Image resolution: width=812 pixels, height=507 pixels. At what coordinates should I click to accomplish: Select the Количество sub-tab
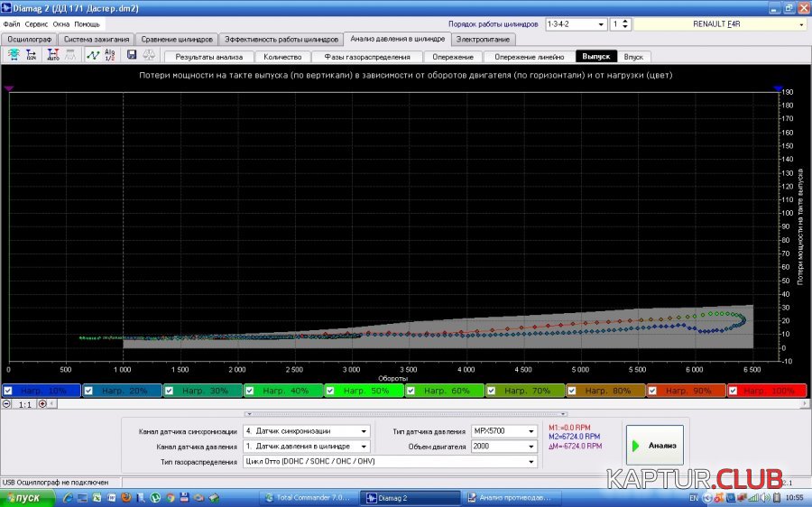coord(282,57)
